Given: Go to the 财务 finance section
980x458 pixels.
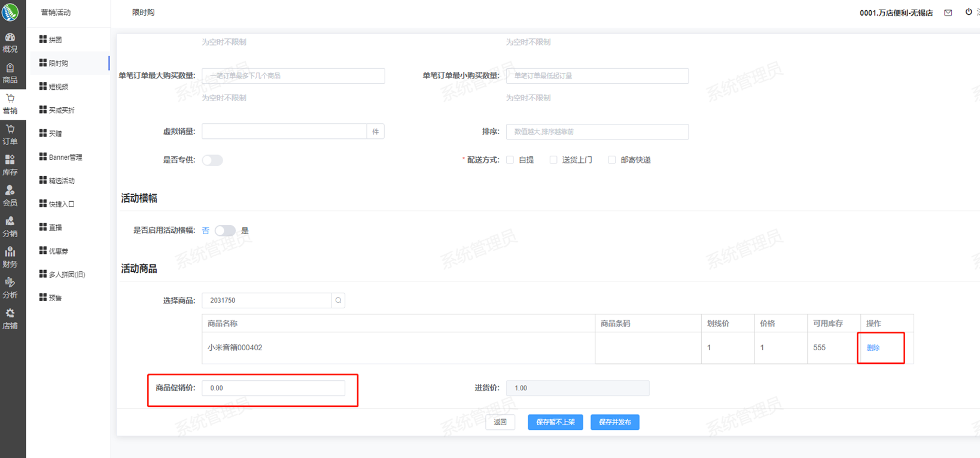Looking at the screenshot, I should [x=10, y=258].
